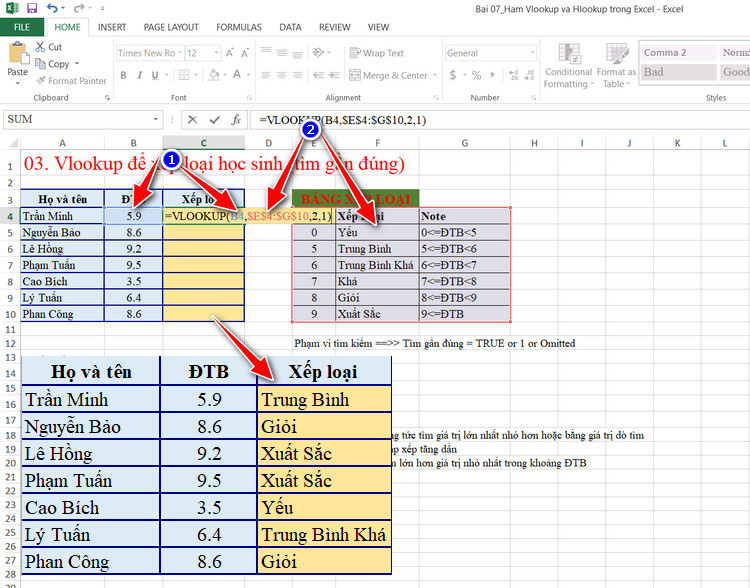The height and width of the screenshot is (588, 750).
Task: Expand the Name Box dropdown showing SUM
Action: click(x=155, y=120)
